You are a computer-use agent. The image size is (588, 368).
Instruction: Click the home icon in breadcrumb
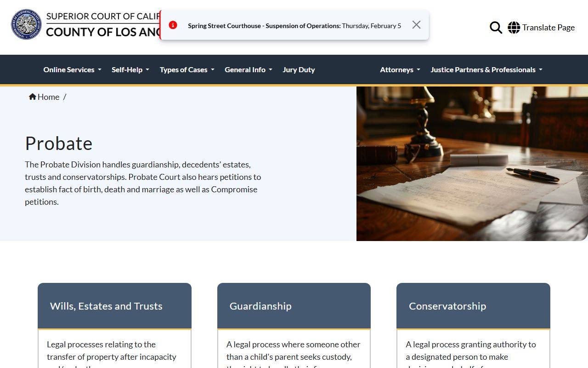point(33,97)
